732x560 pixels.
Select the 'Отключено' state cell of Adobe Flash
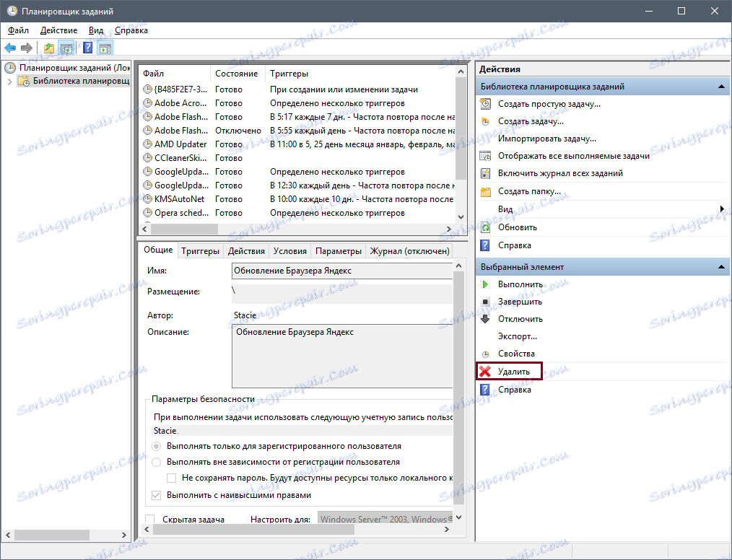tap(238, 131)
